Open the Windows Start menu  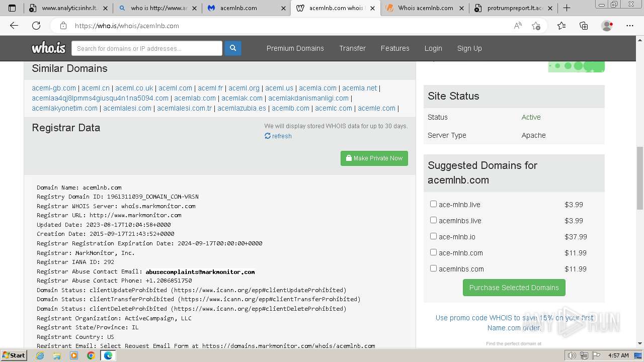pyautogui.click(x=14, y=355)
